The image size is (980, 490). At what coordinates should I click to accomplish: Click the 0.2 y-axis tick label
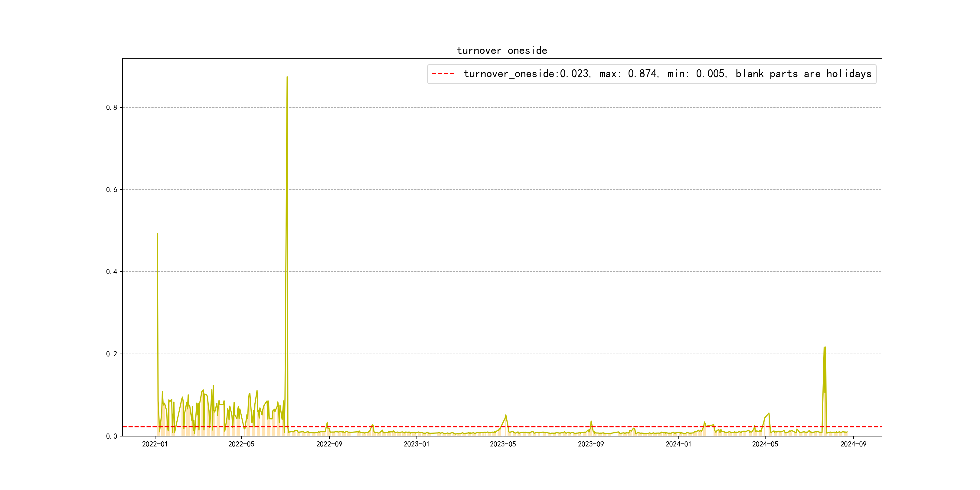coord(112,354)
